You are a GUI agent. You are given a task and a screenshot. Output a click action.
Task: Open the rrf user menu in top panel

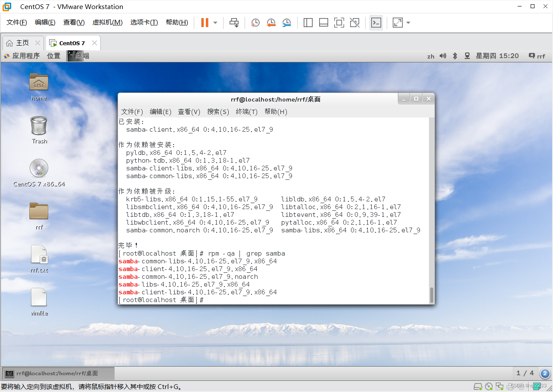(537, 56)
